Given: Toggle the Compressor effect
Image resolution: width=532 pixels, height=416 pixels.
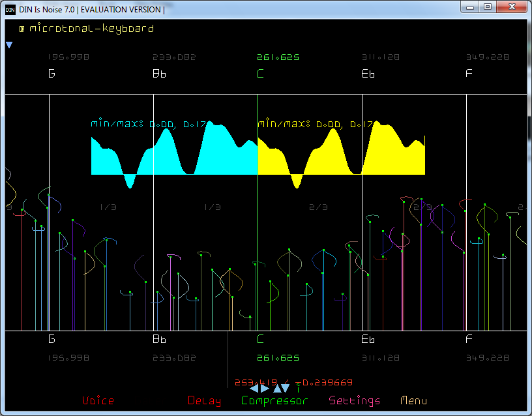Looking at the screenshot, I should [274, 400].
